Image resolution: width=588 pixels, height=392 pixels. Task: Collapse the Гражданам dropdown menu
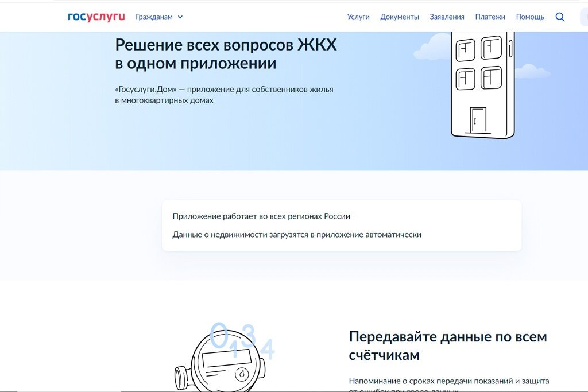[158, 17]
